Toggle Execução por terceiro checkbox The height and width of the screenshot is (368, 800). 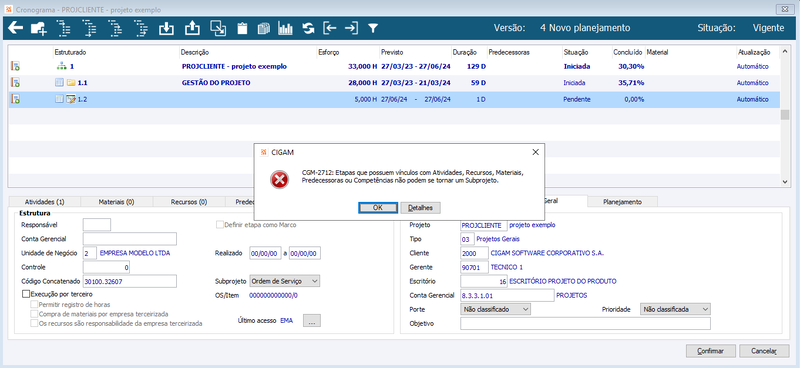[x=26, y=294]
